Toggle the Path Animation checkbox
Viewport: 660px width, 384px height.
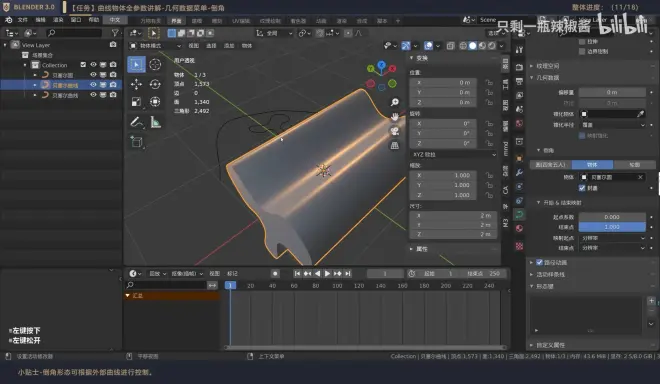coord(539,262)
